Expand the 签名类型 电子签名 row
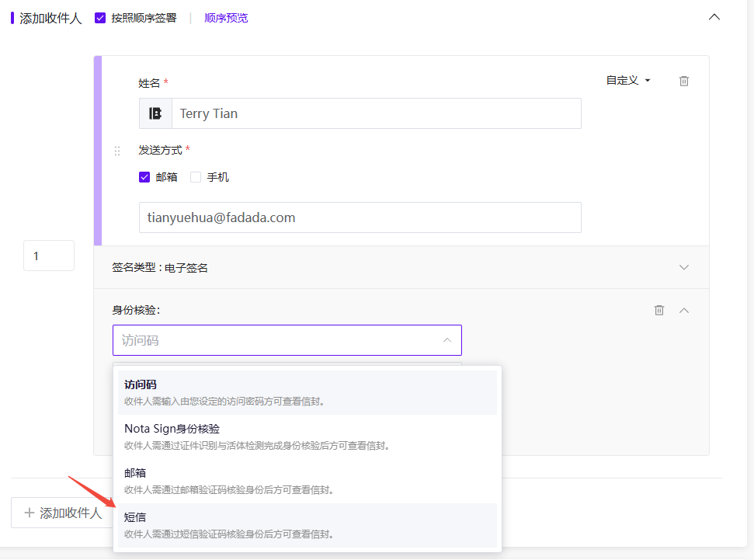The width and height of the screenshot is (754, 560). point(401,267)
